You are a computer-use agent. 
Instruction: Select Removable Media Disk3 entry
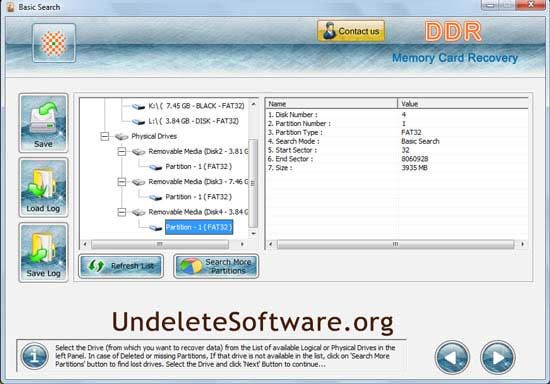coord(198,182)
